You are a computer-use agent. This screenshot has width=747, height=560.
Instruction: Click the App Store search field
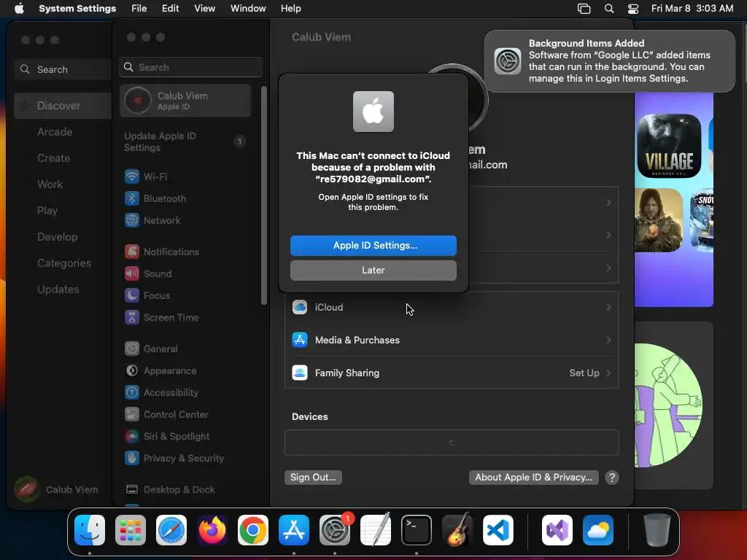[x=63, y=69]
